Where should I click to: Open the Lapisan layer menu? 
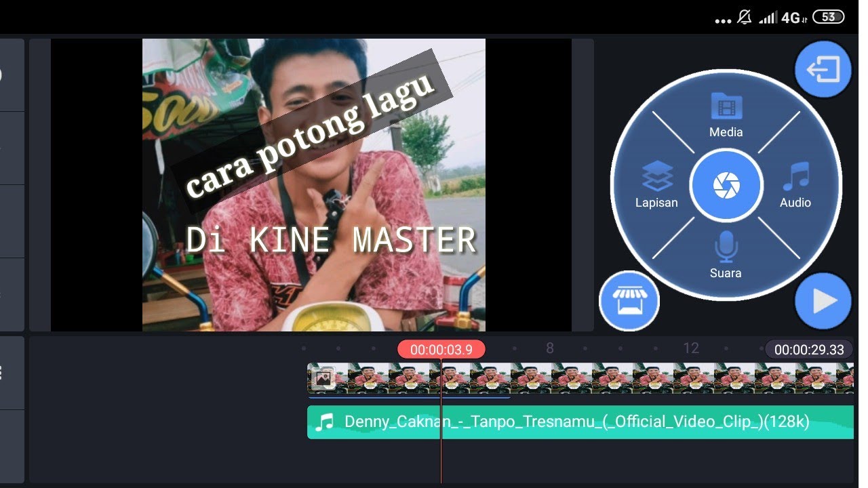pyautogui.click(x=656, y=185)
